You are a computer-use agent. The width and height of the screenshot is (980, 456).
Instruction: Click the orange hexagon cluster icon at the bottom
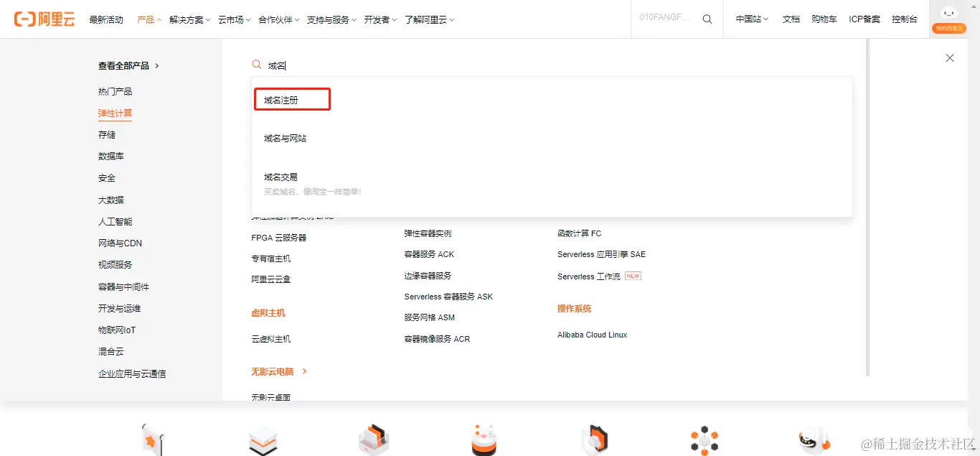coord(704,439)
